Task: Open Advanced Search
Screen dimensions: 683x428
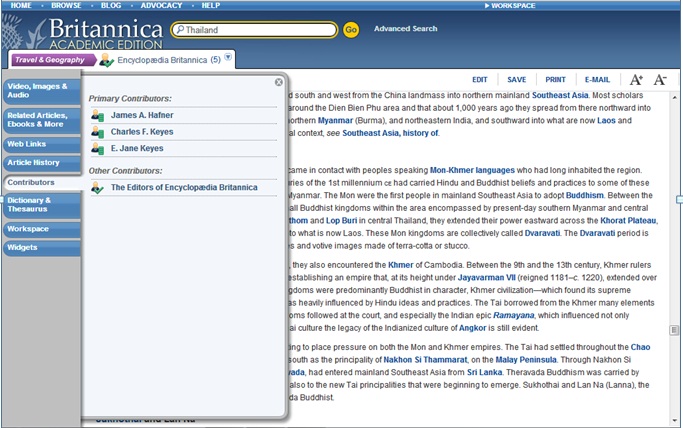Action: (405, 29)
